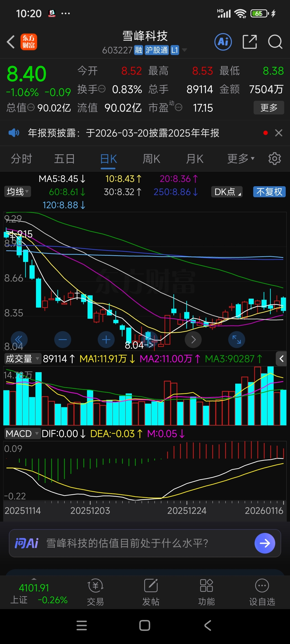Open the MACD indicator dropdown
Image resolution: width=290 pixels, height=644 pixels.
click(x=23, y=434)
